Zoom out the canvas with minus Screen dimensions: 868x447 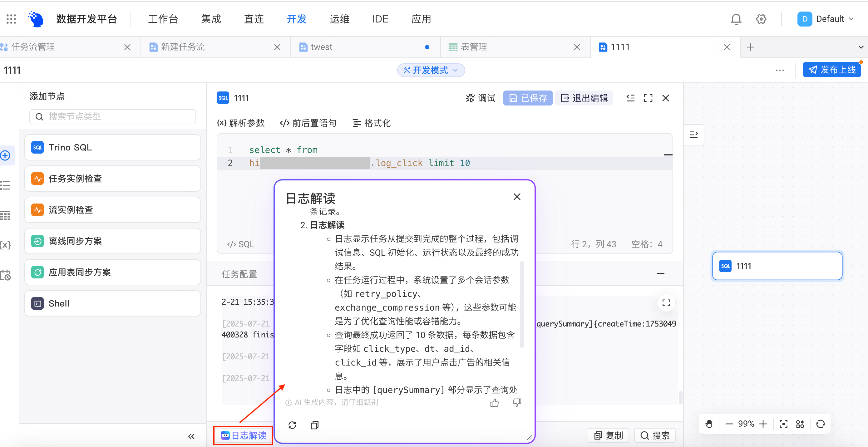(x=729, y=424)
